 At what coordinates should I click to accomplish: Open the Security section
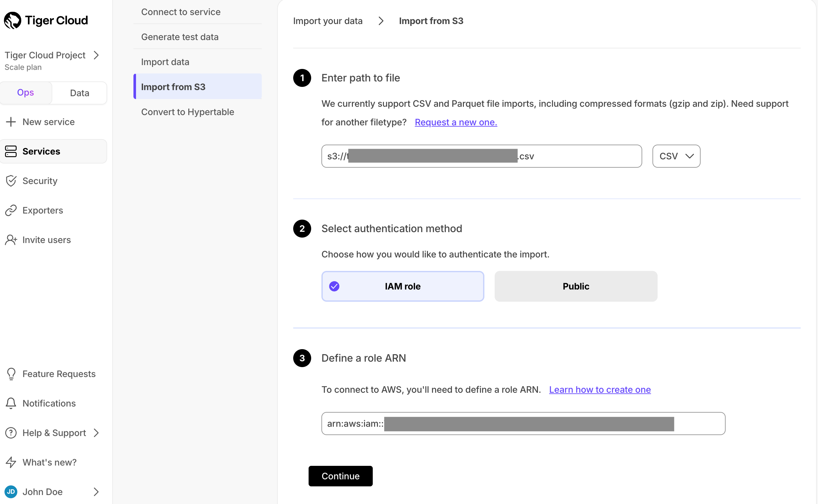pos(40,181)
